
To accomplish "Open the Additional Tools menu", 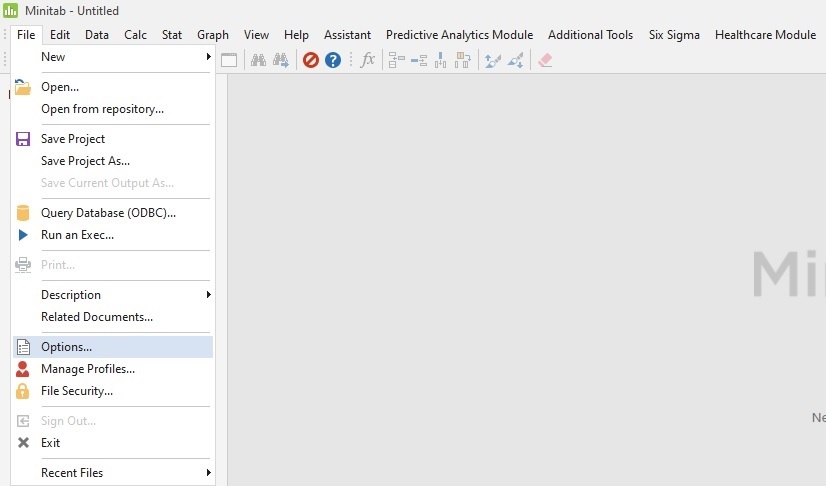I will click(590, 35).
